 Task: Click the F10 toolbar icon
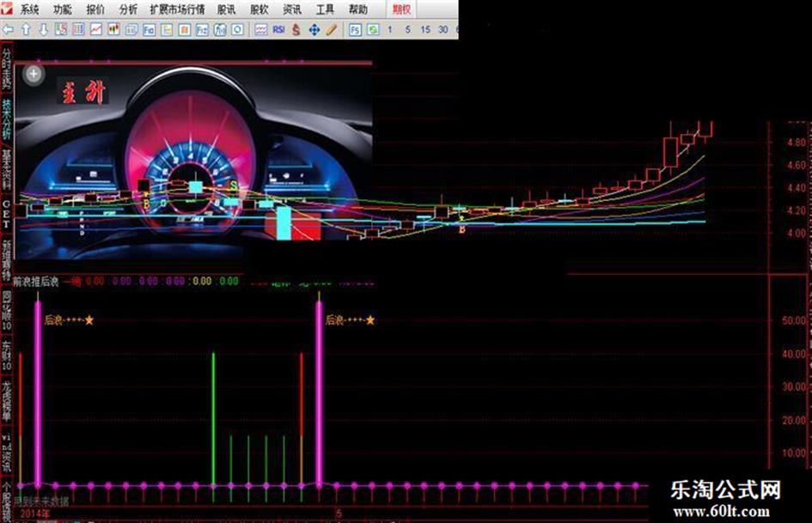pos(150,29)
